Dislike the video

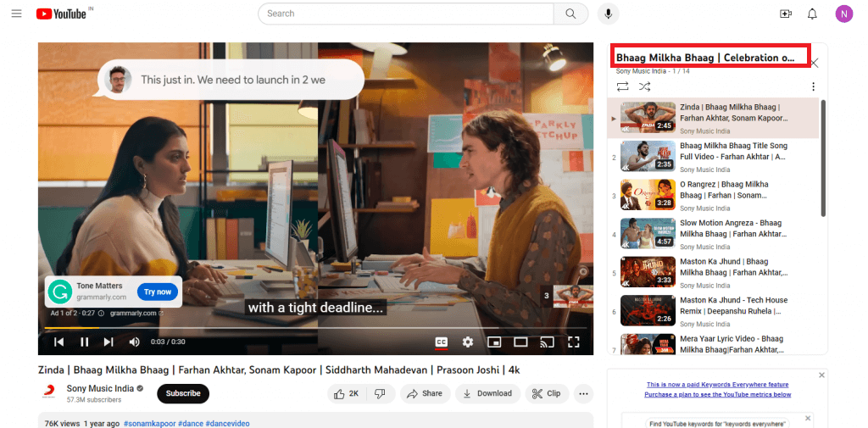click(x=380, y=393)
